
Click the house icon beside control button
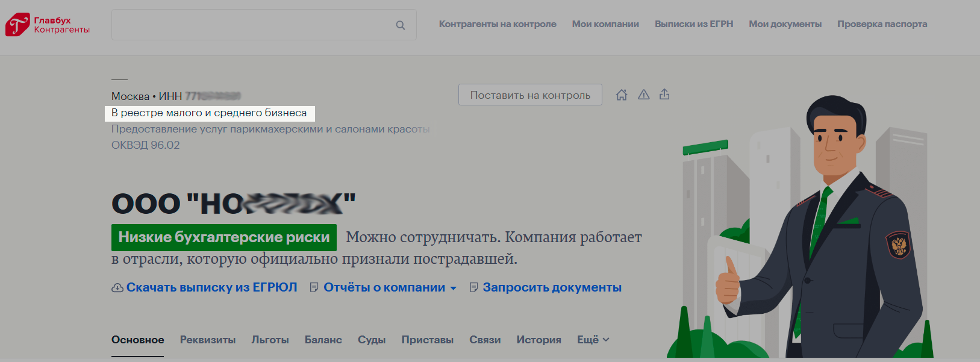(x=622, y=95)
